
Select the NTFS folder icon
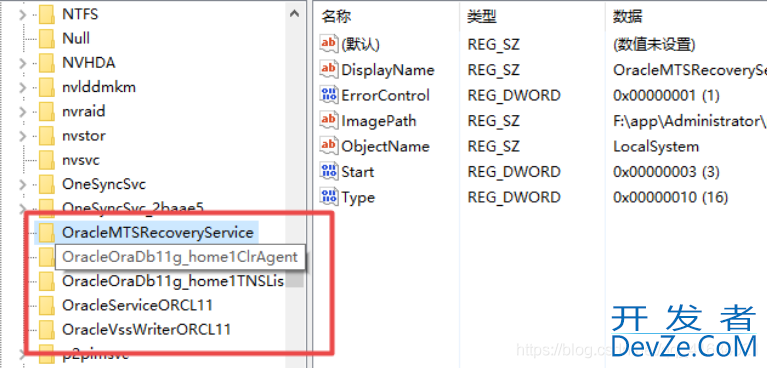[47, 14]
